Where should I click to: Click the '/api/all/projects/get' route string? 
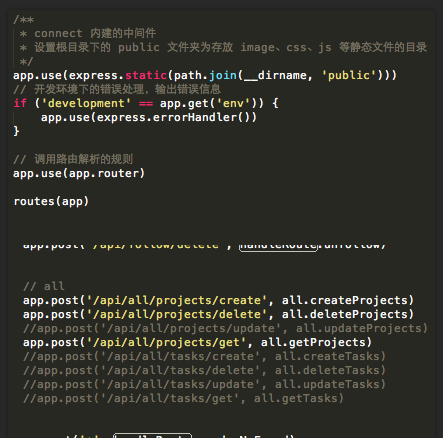point(166,342)
